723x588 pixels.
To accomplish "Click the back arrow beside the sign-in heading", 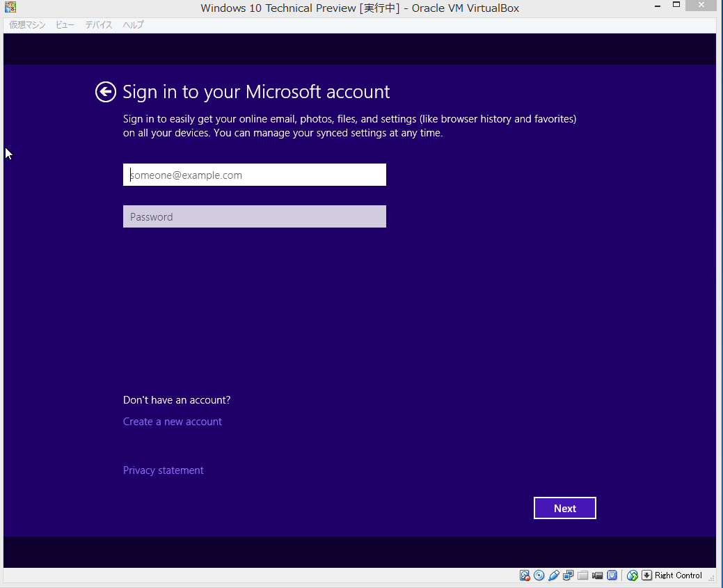I will (106, 92).
